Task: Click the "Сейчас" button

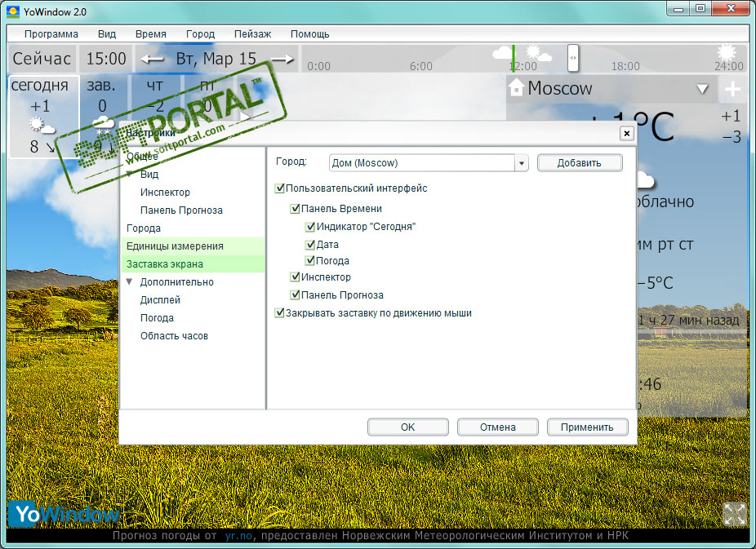Action: tap(42, 59)
